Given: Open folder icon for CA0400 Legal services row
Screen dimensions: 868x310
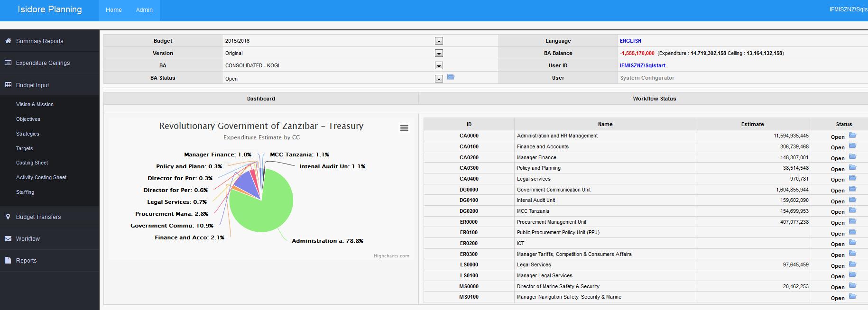Looking at the screenshot, I should click(852, 178).
